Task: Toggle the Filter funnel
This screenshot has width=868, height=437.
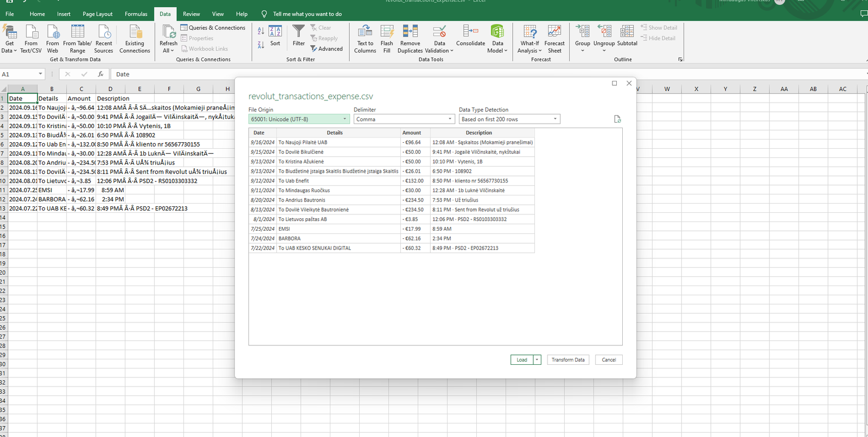Action: pos(299,36)
